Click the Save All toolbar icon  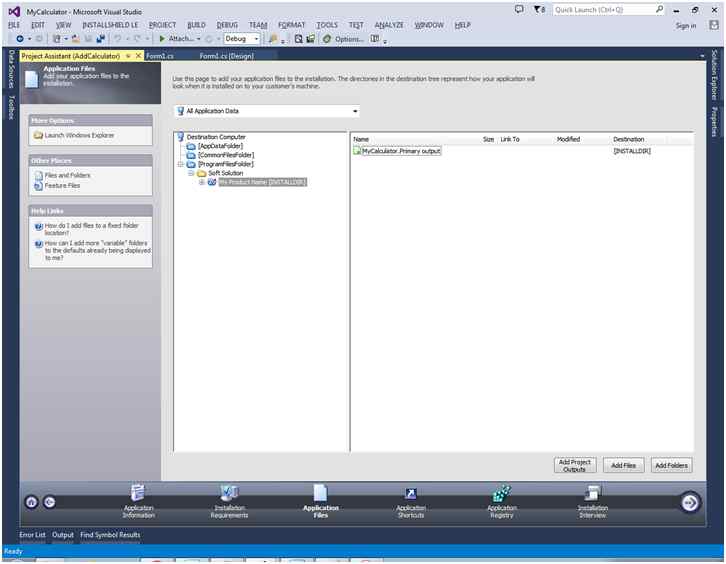tap(100, 39)
